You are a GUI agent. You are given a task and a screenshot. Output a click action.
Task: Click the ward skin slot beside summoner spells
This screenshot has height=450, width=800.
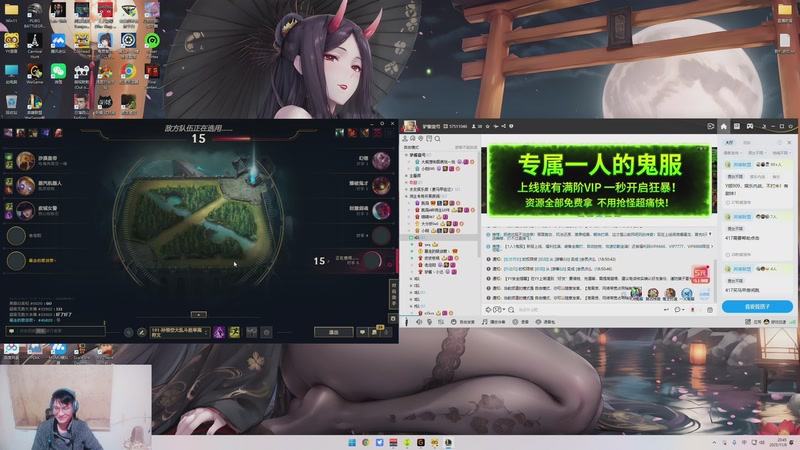pos(252,333)
